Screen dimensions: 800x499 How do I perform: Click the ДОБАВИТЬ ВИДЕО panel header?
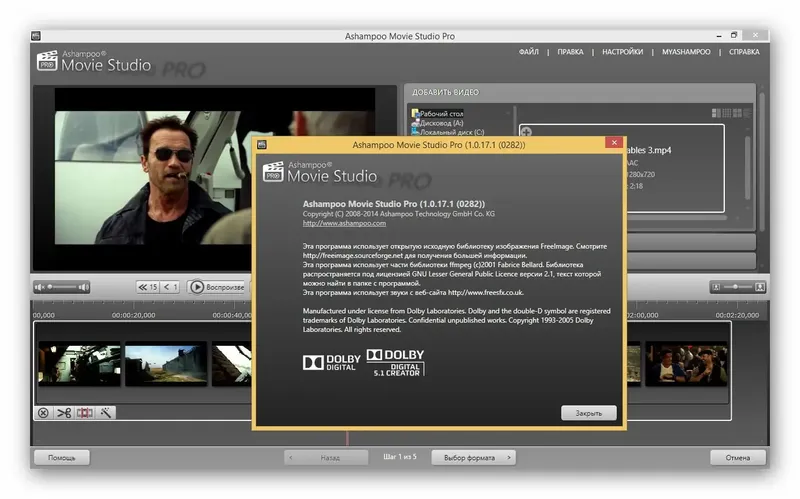580,92
